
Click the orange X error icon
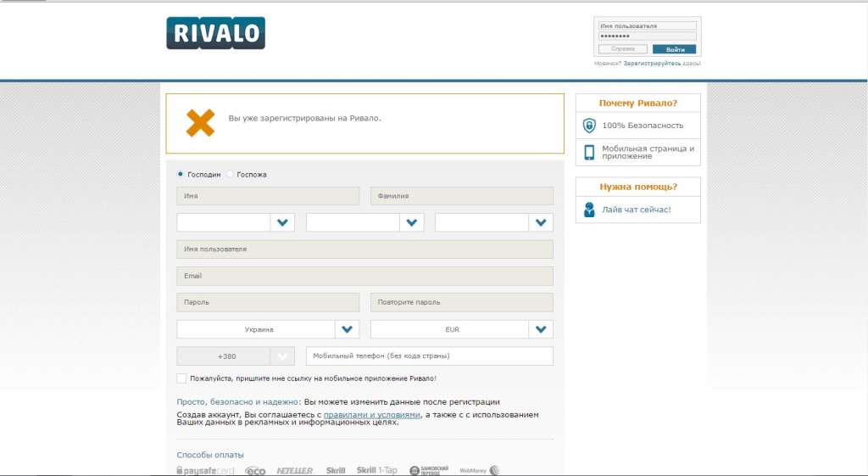pyautogui.click(x=200, y=123)
